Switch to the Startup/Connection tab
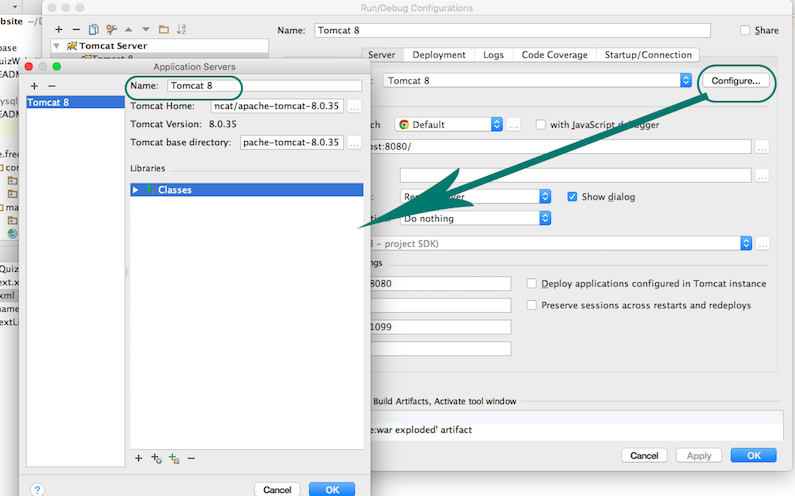Image resolution: width=795 pixels, height=496 pixels. click(x=648, y=55)
